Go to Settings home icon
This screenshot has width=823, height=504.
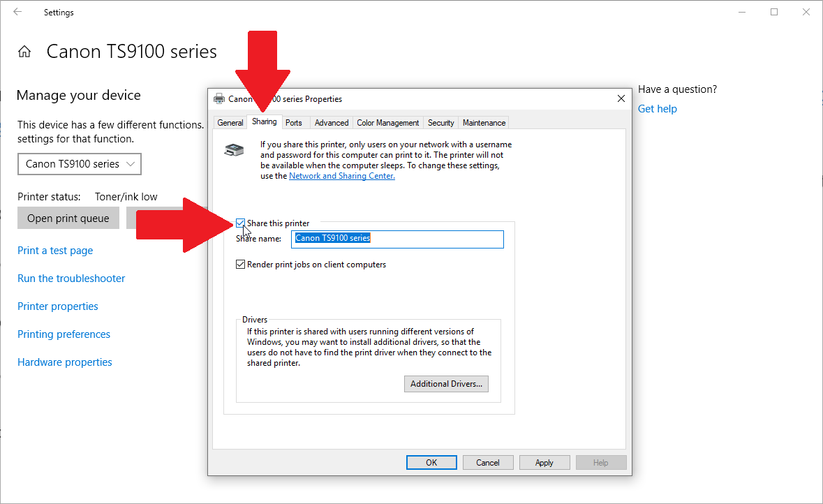(x=24, y=52)
